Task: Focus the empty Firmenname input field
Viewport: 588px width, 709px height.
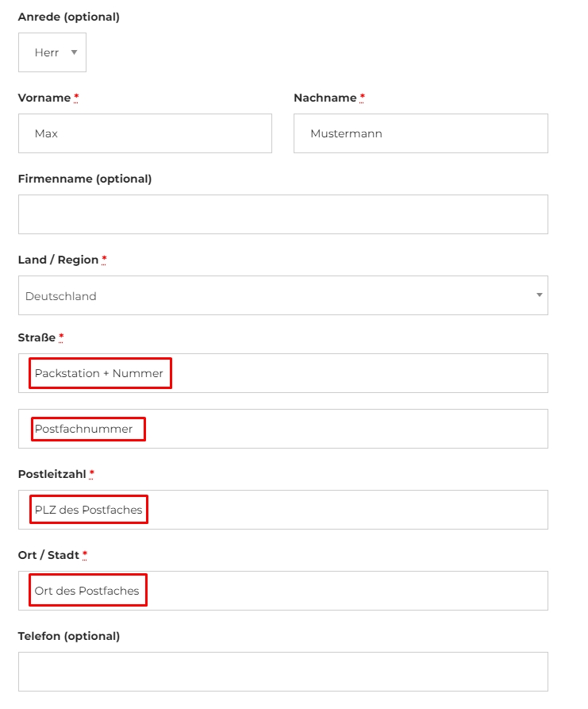Action: 282,214
